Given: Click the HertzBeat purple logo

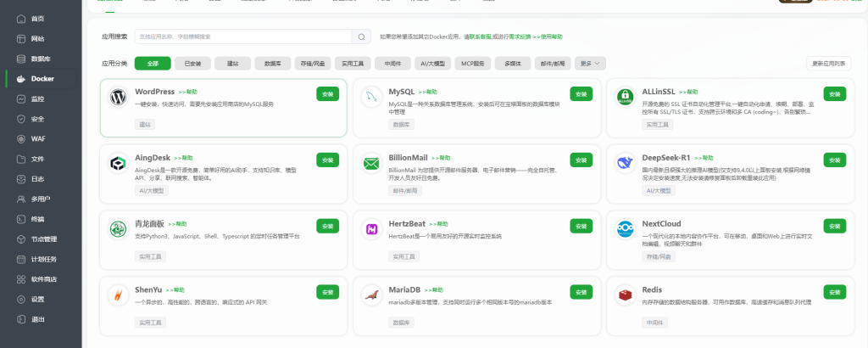Looking at the screenshot, I should point(372,229).
